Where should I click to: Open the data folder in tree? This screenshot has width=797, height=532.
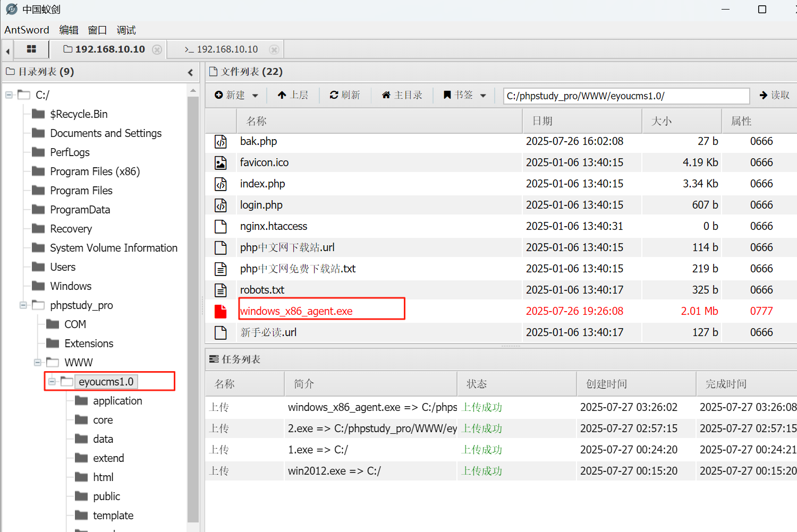click(103, 439)
